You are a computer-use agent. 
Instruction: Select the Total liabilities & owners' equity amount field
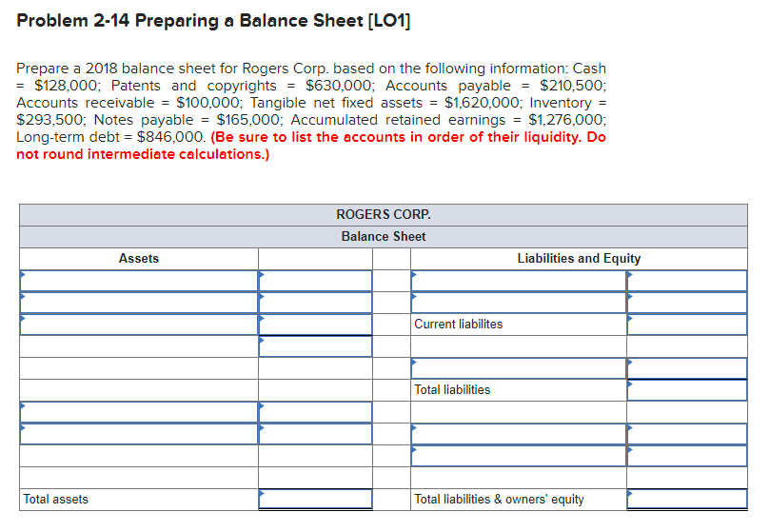(687, 499)
